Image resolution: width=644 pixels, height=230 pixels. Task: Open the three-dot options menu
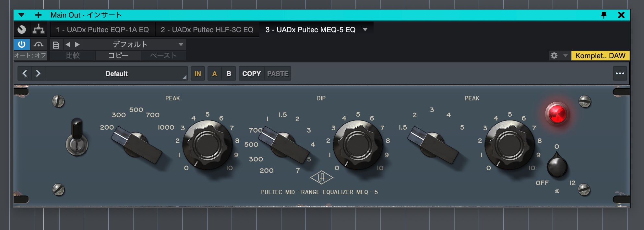[x=620, y=73]
